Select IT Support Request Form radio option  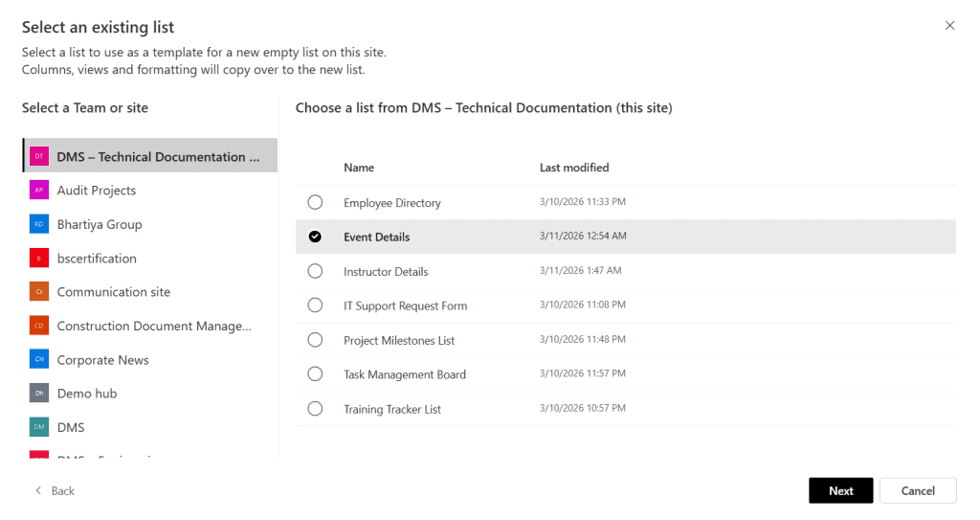click(315, 305)
